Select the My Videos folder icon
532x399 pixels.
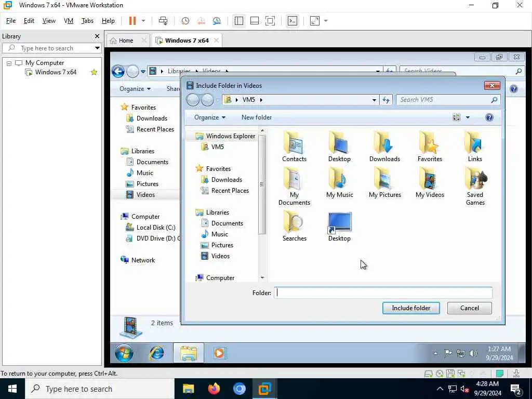coord(430,183)
